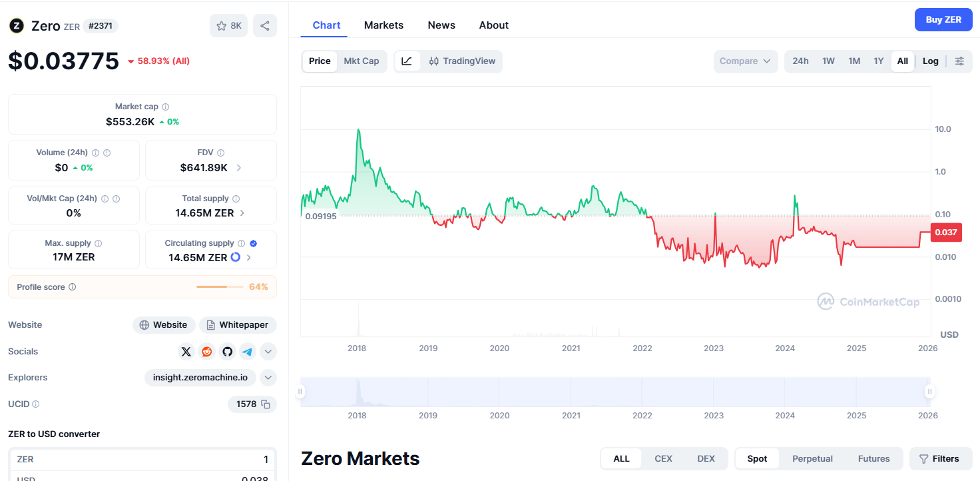Toggle the Log scale on chart
This screenshot has width=980, height=481.
point(930,61)
